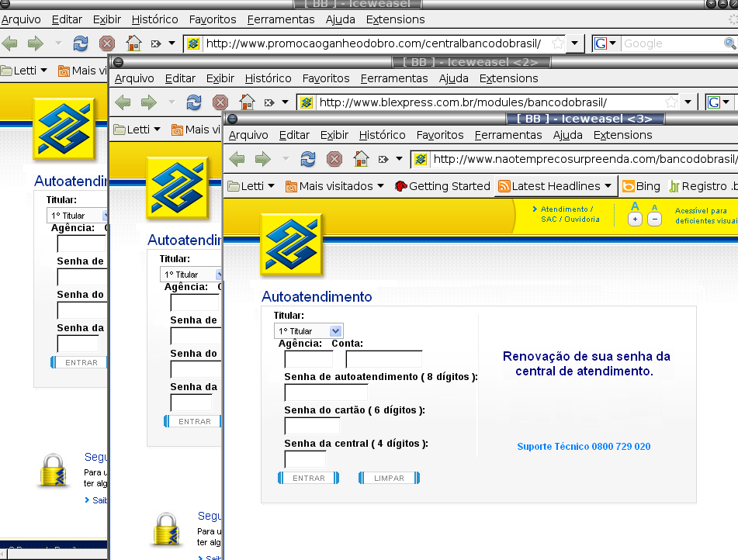
Task: Click address bar URL in Iceweasel <3>
Action: (x=584, y=160)
